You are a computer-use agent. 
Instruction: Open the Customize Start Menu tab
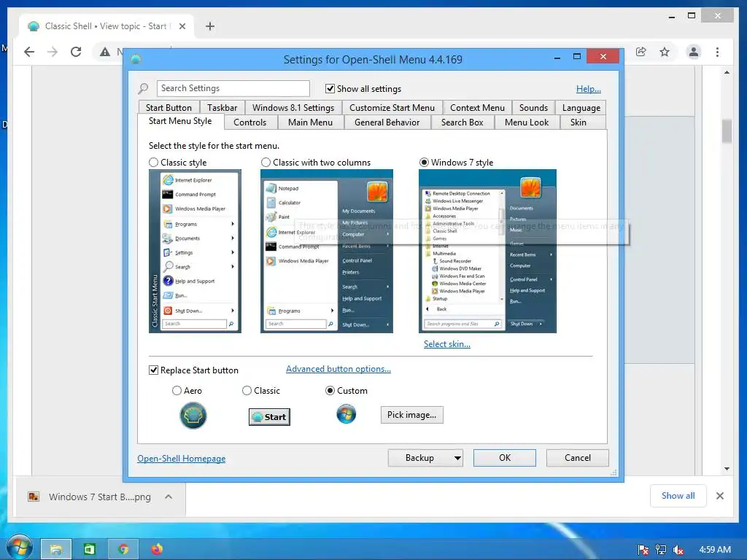pyautogui.click(x=392, y=108)
